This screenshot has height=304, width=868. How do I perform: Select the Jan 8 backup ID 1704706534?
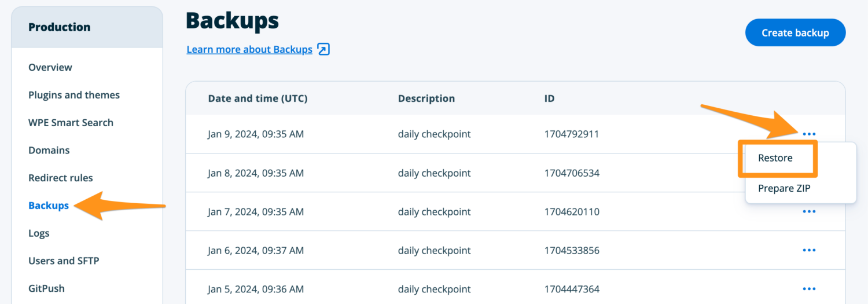572,173
